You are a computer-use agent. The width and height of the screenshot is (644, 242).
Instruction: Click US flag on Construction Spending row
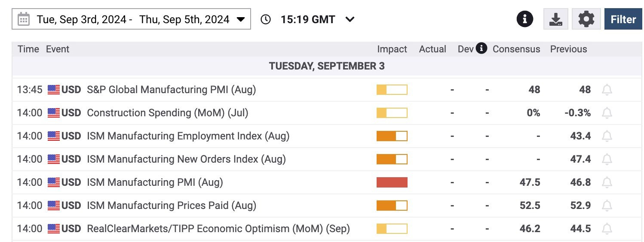[x=54, y=113]
